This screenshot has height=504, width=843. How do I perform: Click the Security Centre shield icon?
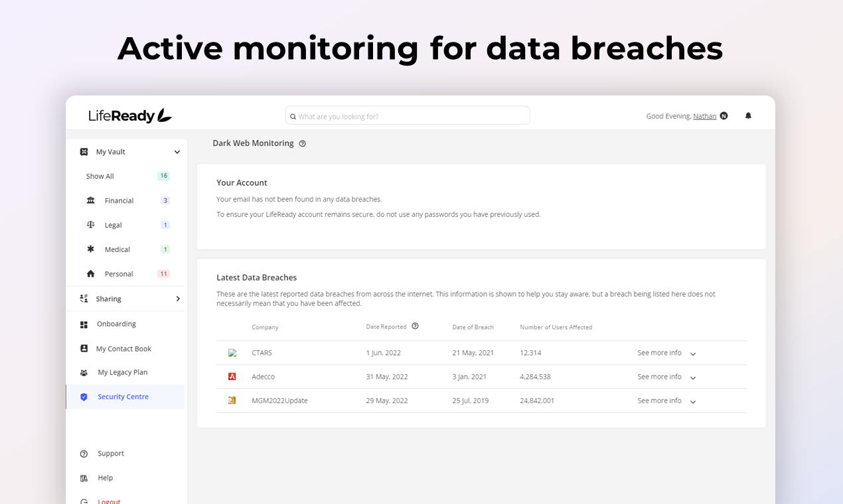84,397
